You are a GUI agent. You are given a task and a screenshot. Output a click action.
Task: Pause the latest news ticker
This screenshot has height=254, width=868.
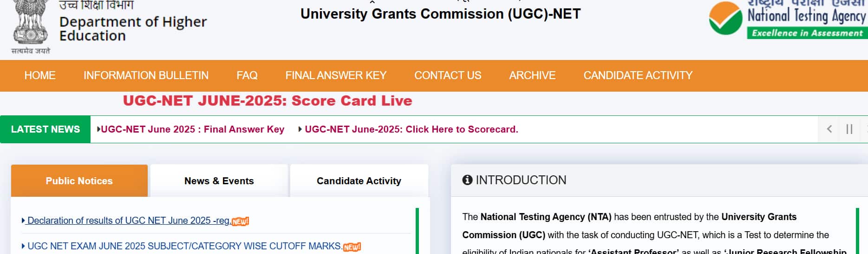click(x=849, y=129)
